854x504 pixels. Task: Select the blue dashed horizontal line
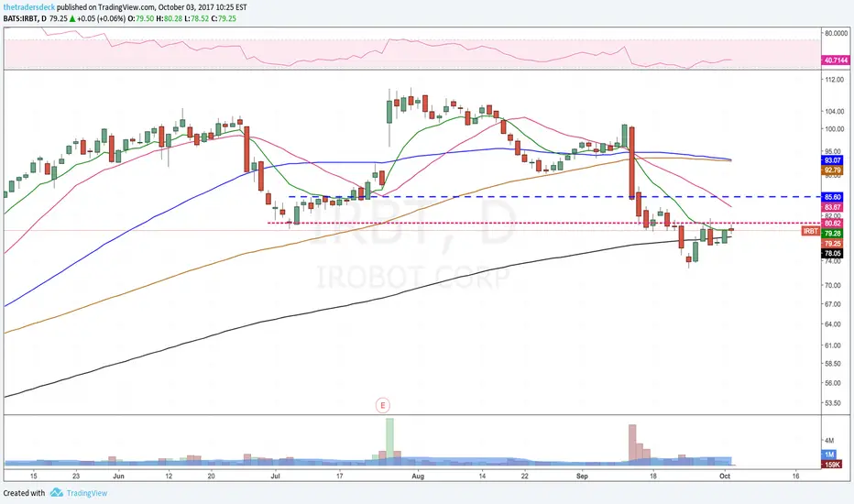pyautogui.click(x=553, y=197)
